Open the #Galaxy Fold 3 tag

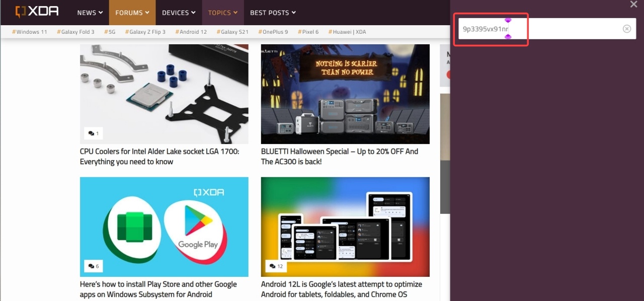[x=75, y=32]
